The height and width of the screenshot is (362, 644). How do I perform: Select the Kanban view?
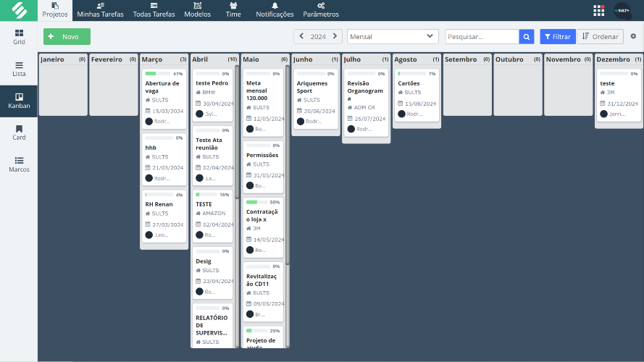19,101
